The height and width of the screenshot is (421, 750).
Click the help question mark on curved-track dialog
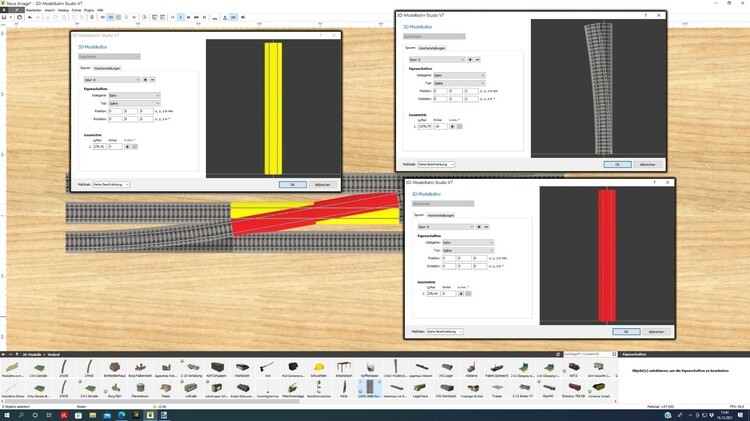point(646,15)
